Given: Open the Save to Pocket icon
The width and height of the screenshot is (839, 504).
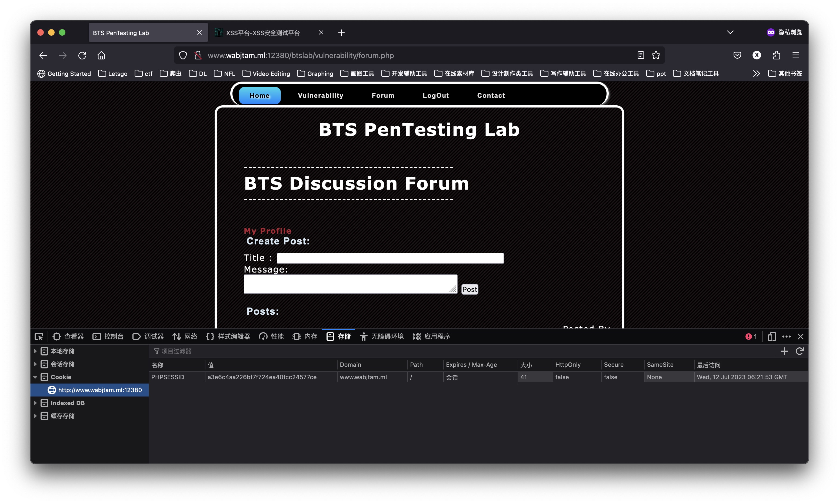Looking at the screenshot, I should pyautogui.click(x=737, y=55).
